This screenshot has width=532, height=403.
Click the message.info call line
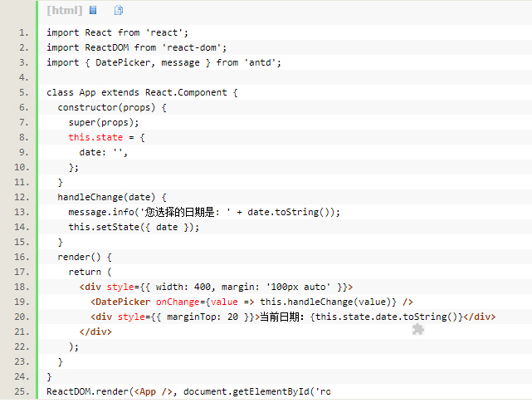pos(203,212)
